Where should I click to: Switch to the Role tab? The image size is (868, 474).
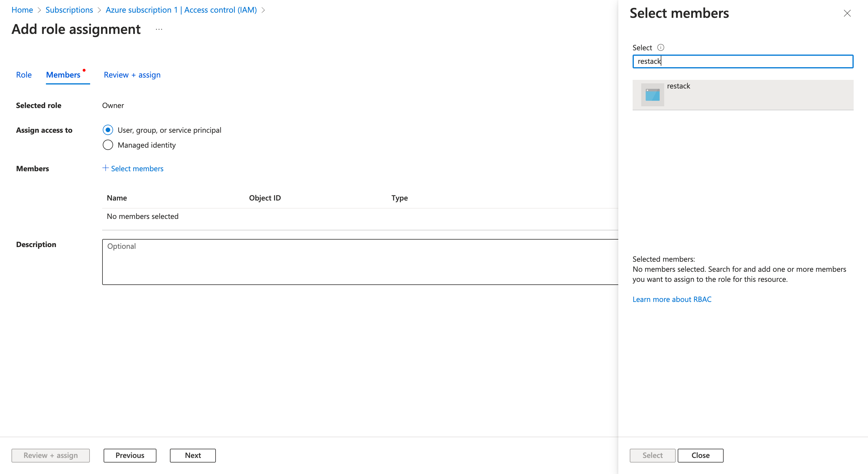[x=24, y=74]
